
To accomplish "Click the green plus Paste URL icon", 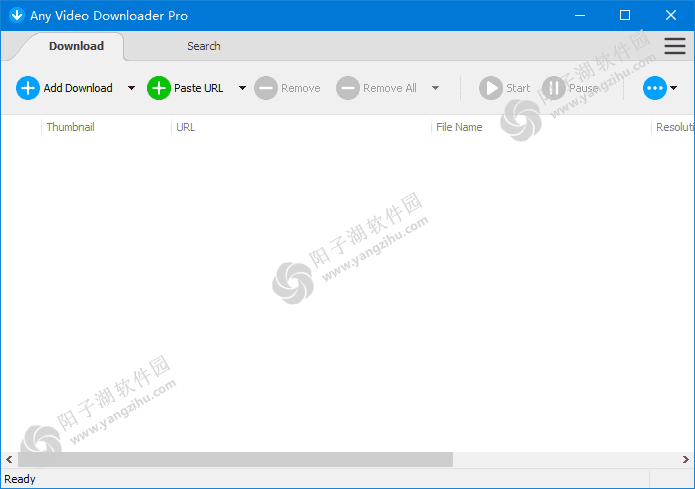I will click(x=159, y=88).
